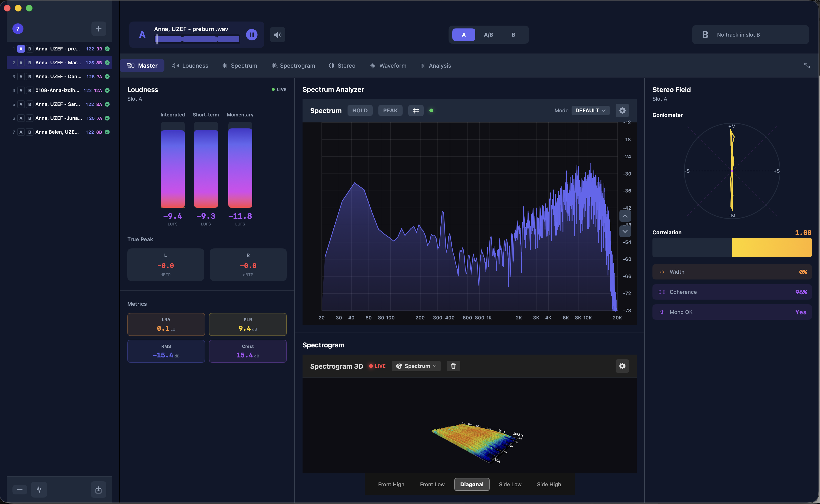The height and width of the screenshot is (504, 820).
Task: Adjust the Width slider in Stereo Field
Action: coord(732,272)
